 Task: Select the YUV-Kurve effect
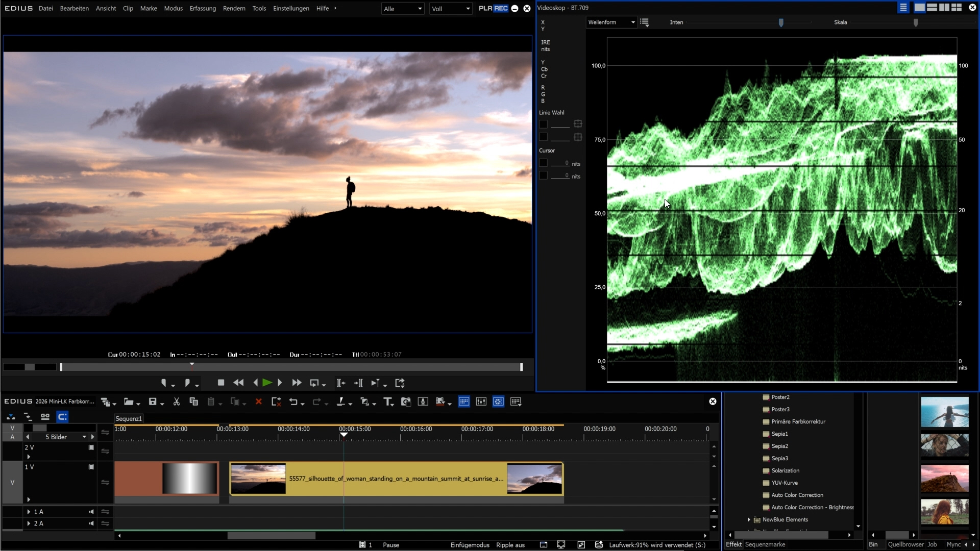coord(784,483)
